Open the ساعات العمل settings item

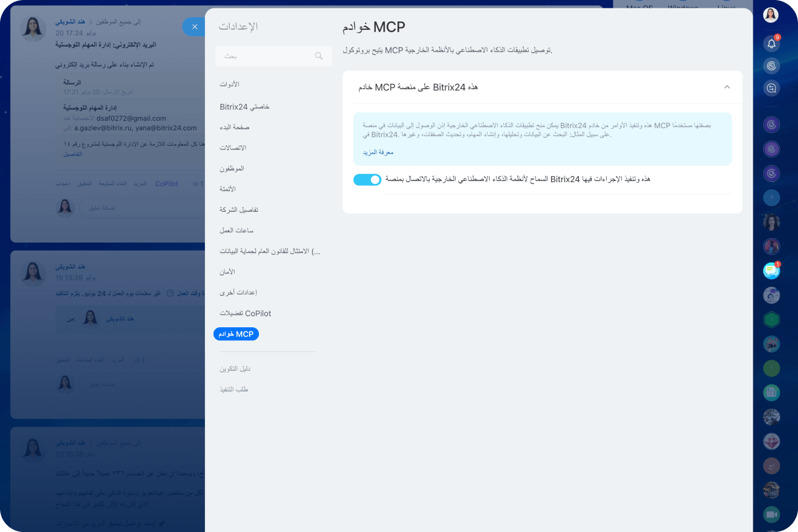point(236,230)
